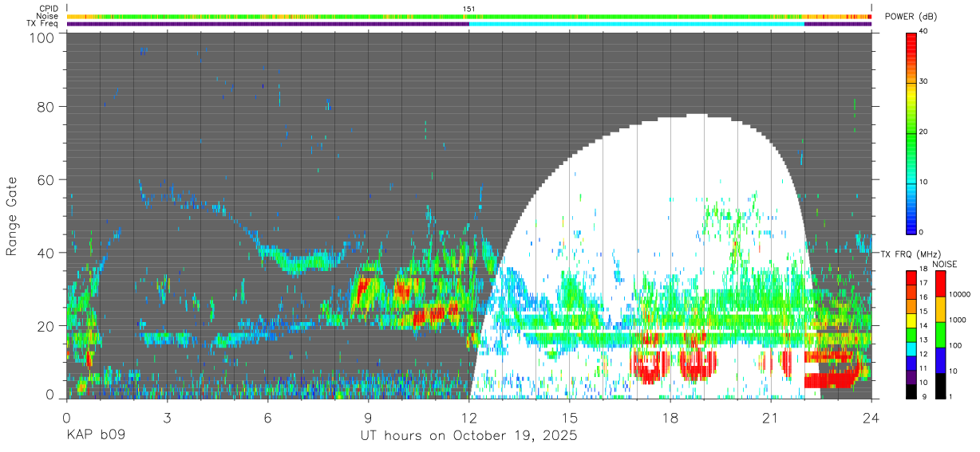Viewport: 980px width, 452px height.
Task: Click the TX FRQ (MHz) color scale
Action: point(911,334)
